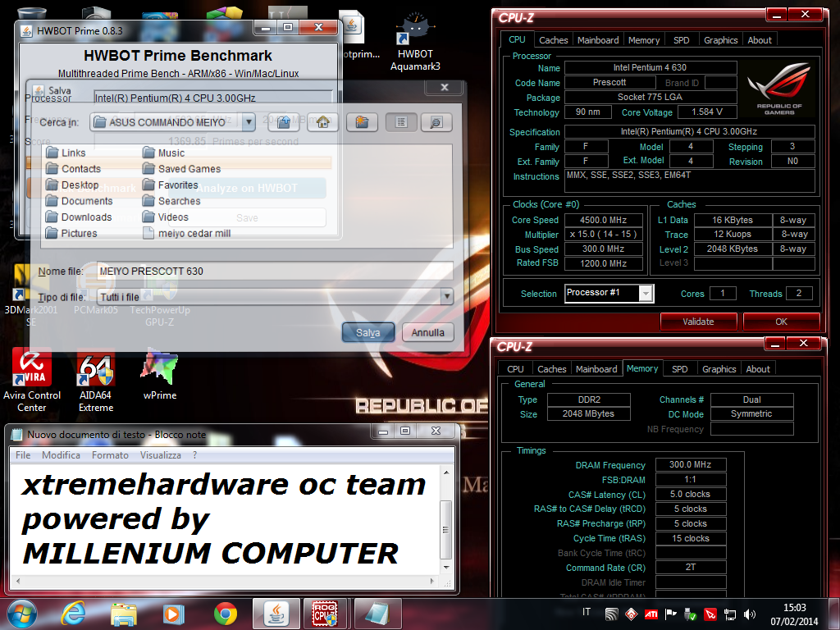This screenshot has width=840, height=630.
Task: Select the Music folder
Action: click(163, 153)
